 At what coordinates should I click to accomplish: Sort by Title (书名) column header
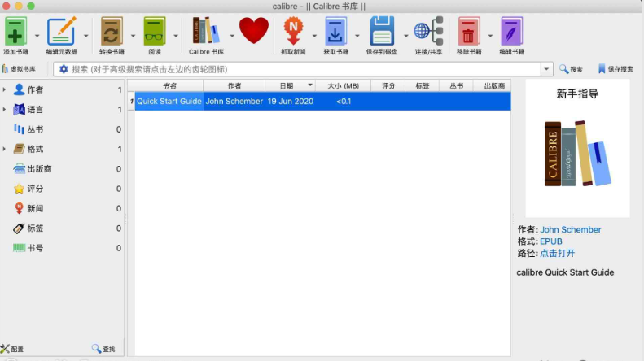point(169,85)
